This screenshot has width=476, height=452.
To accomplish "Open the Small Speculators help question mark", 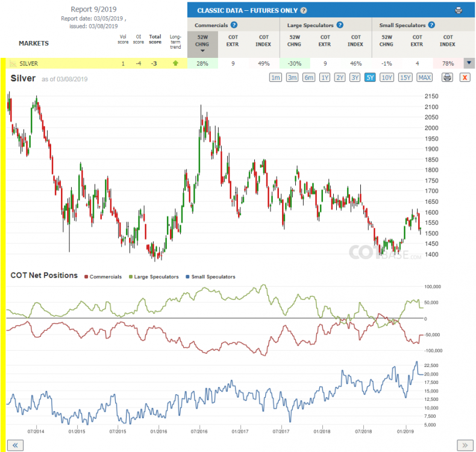I will tap(431, 25).
